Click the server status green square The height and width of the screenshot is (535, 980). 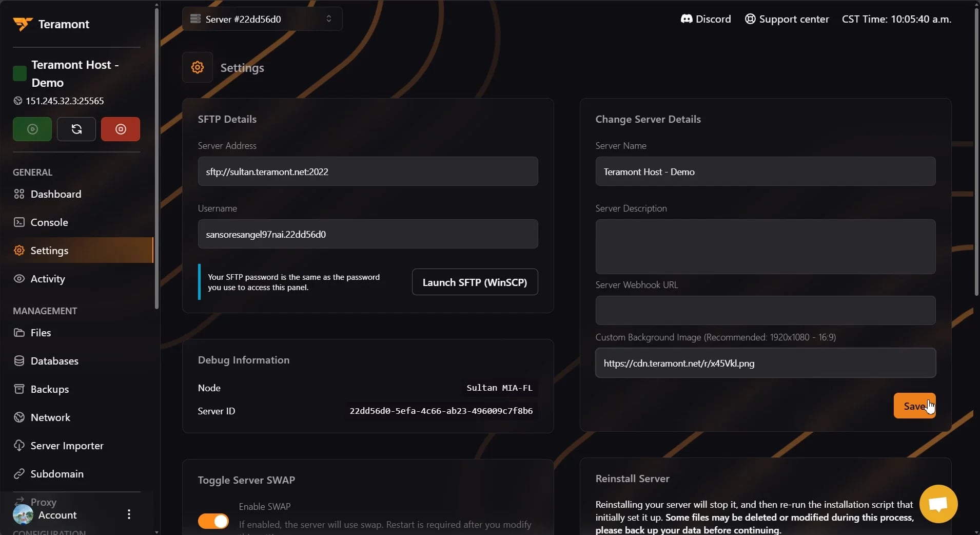click(19, 73)
